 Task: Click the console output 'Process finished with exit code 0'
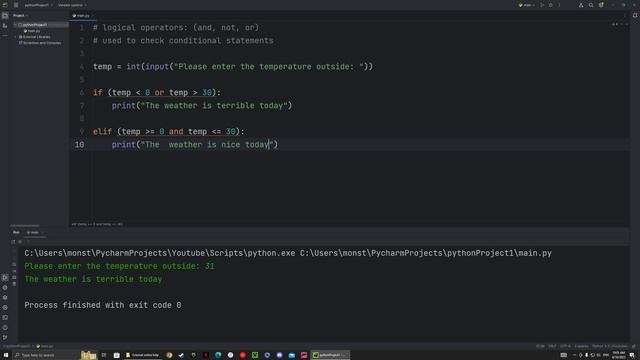103,305
